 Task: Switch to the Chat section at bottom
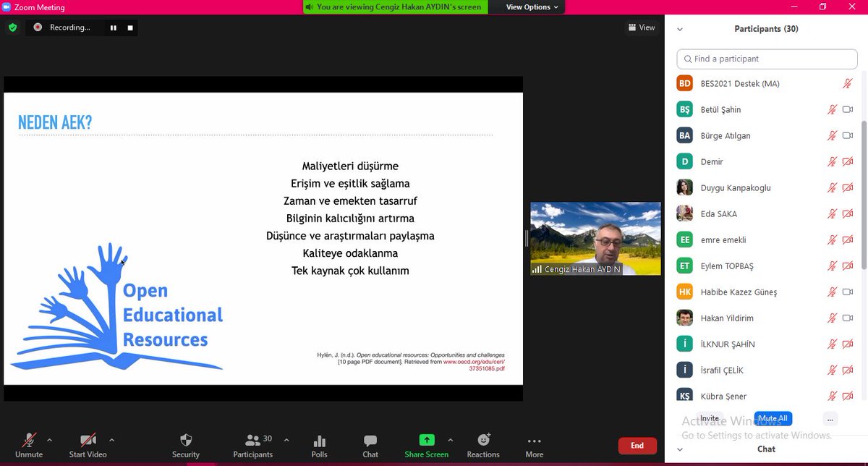(x=766, y=449)
